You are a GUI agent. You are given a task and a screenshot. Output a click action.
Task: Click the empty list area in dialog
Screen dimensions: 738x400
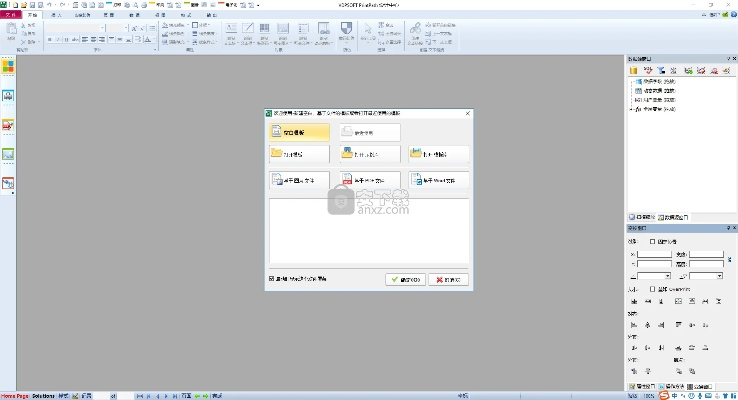pyautogui.click(x=368, y=230)
